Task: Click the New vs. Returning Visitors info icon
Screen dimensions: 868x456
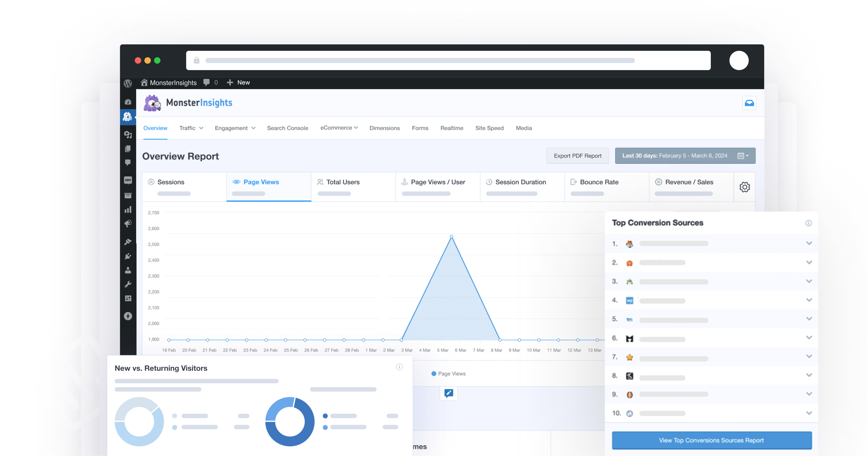Action: pyautogui.click(x=399, y=367)
